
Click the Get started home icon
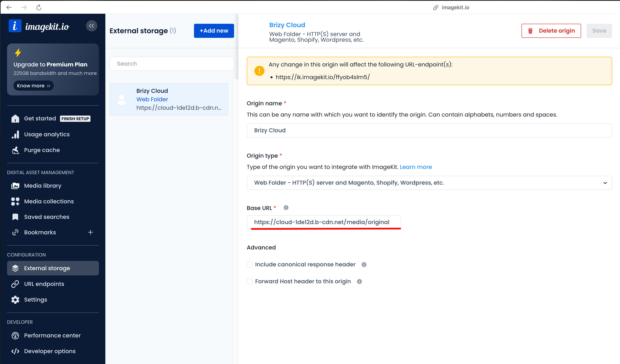point(15,119)
